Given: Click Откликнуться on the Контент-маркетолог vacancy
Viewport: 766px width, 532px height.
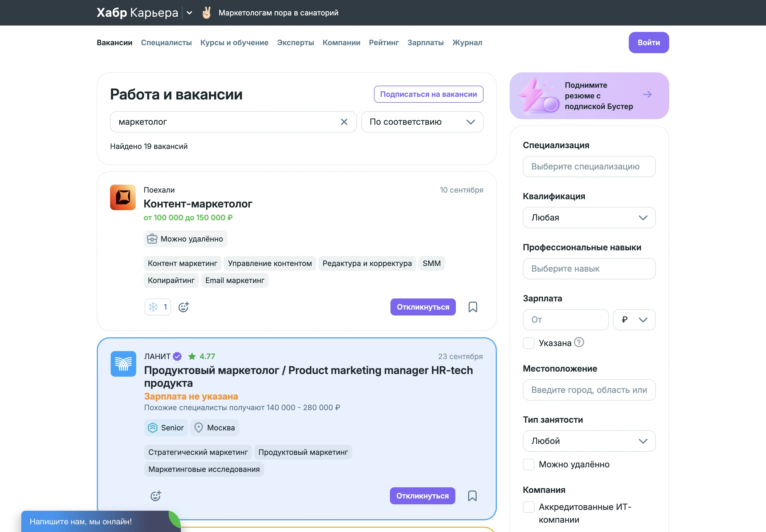Looking at the screenshot, I should tap(423, 307).
